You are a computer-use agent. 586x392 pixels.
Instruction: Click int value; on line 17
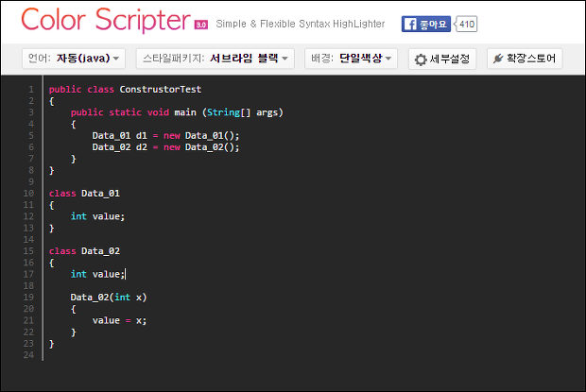(x=97, y=274)
